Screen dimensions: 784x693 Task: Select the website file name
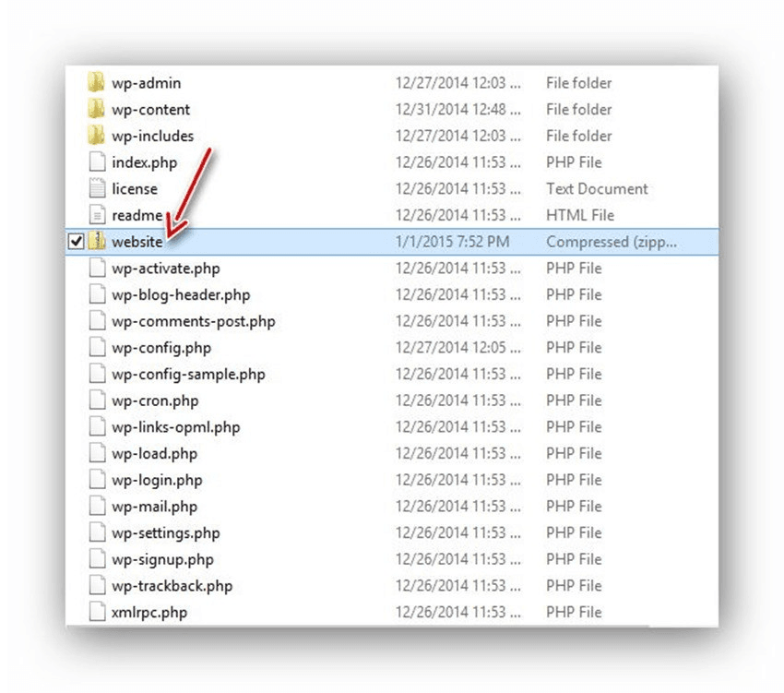(x=137, y=242)
